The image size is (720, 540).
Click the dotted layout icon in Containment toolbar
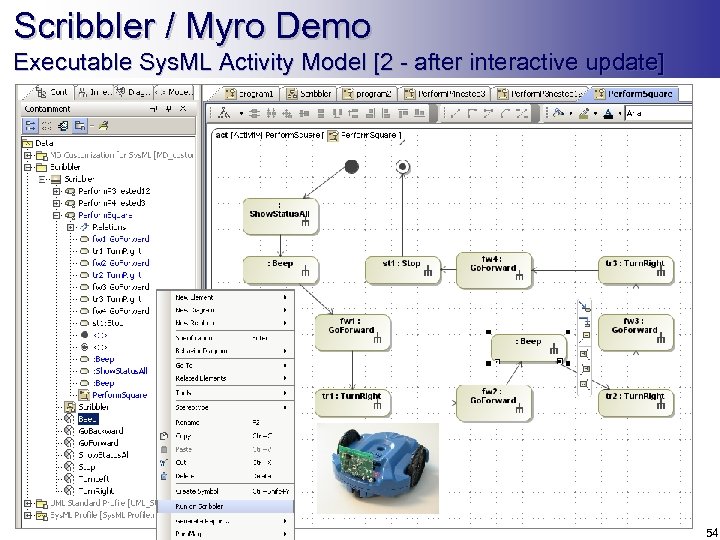47,125
